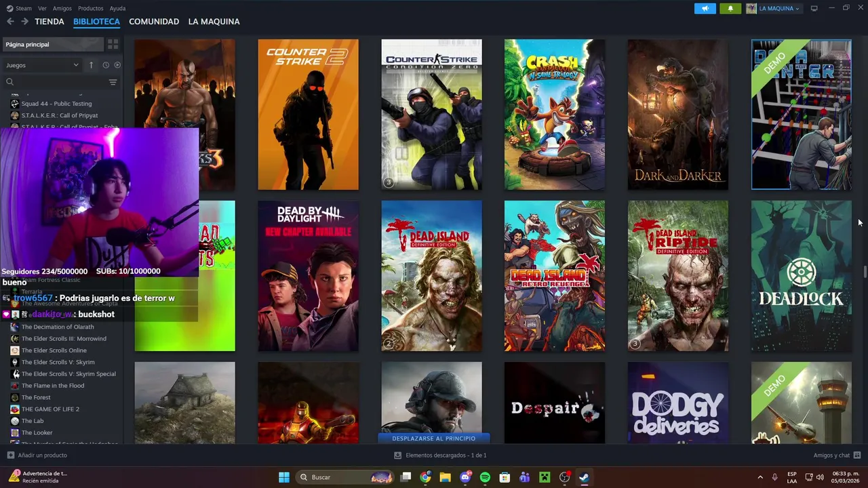The height and width of the screenshot is (488, 868).
Task: Open Minecraft creeper icon in taskbar
Action: 544,477
